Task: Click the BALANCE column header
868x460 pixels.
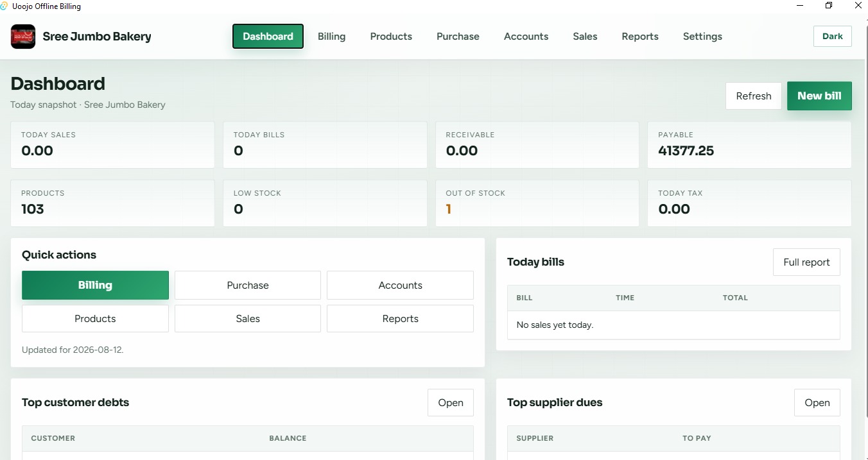Action: coord(288,438)
